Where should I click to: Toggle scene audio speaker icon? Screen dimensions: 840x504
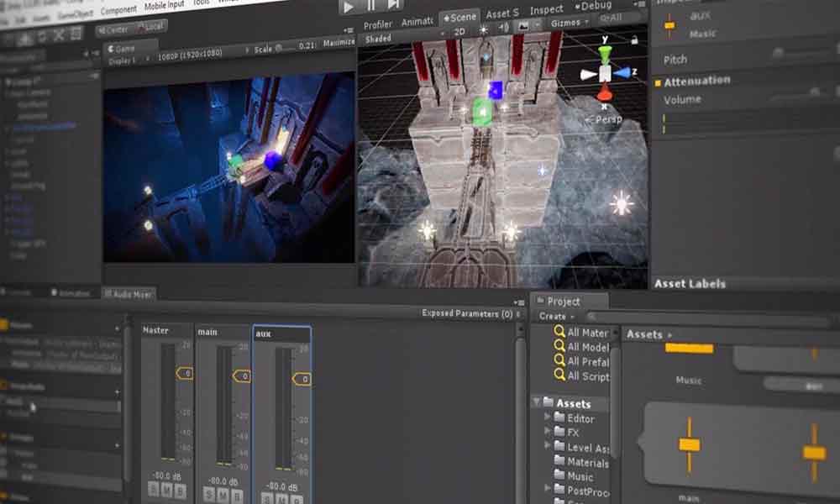503,27
